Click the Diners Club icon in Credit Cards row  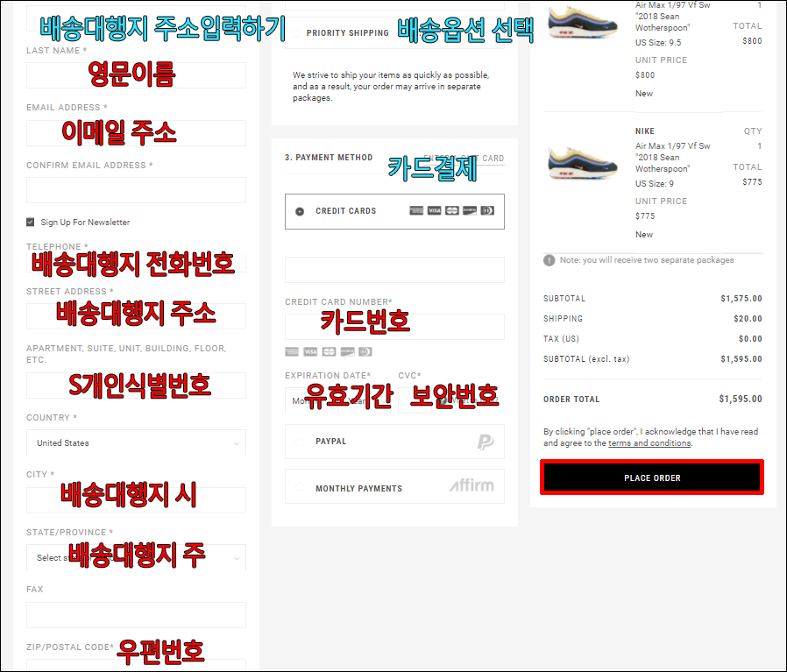pyautogui.click(x=487, y=210)
